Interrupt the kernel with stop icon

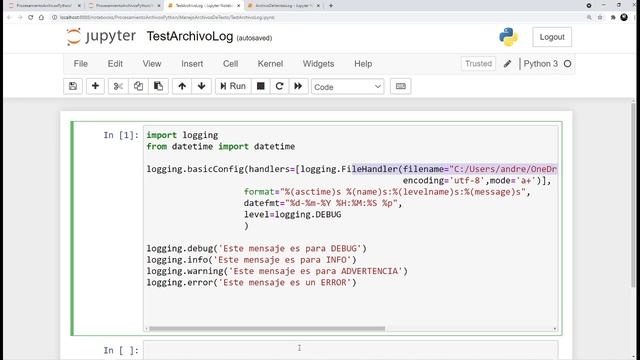click(260, 86)
